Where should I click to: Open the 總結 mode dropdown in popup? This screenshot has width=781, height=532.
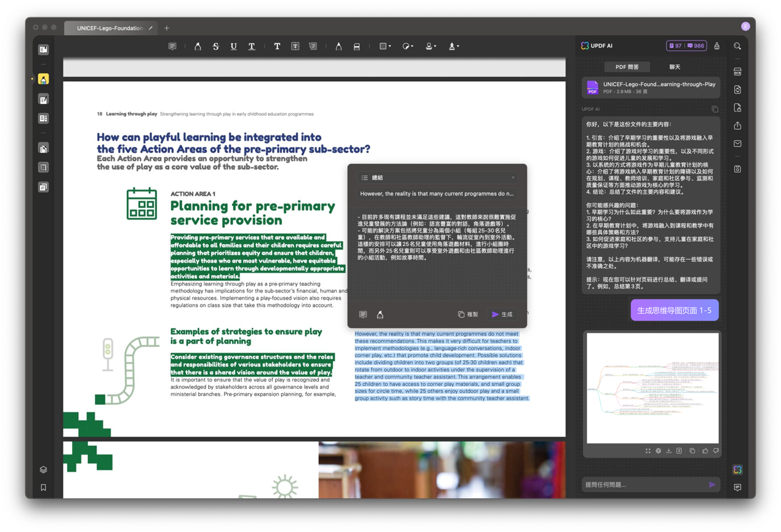coord(437,178)
